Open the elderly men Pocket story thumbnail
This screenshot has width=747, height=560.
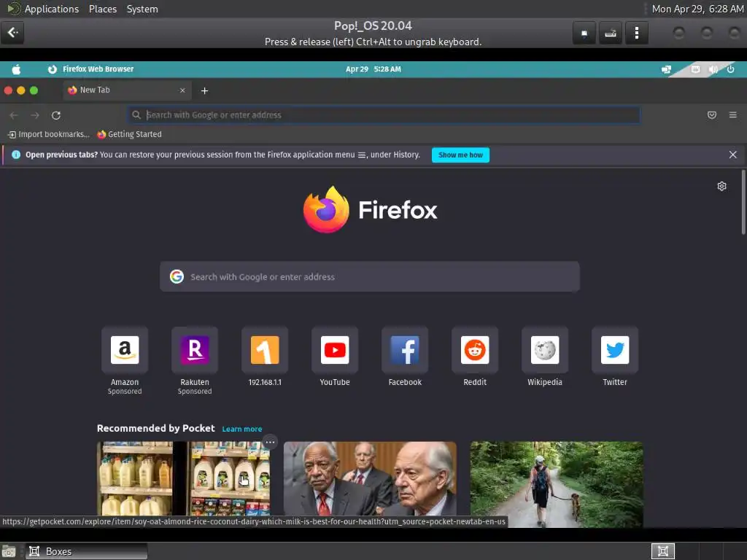click(370, 478)
